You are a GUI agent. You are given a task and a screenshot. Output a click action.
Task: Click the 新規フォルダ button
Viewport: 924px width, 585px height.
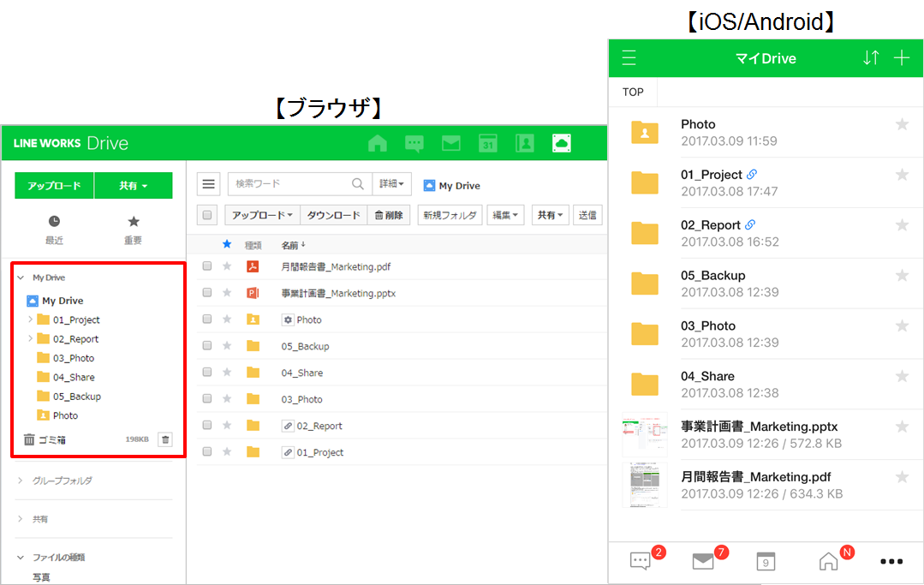pyautogui.click(x=450, y=215)
